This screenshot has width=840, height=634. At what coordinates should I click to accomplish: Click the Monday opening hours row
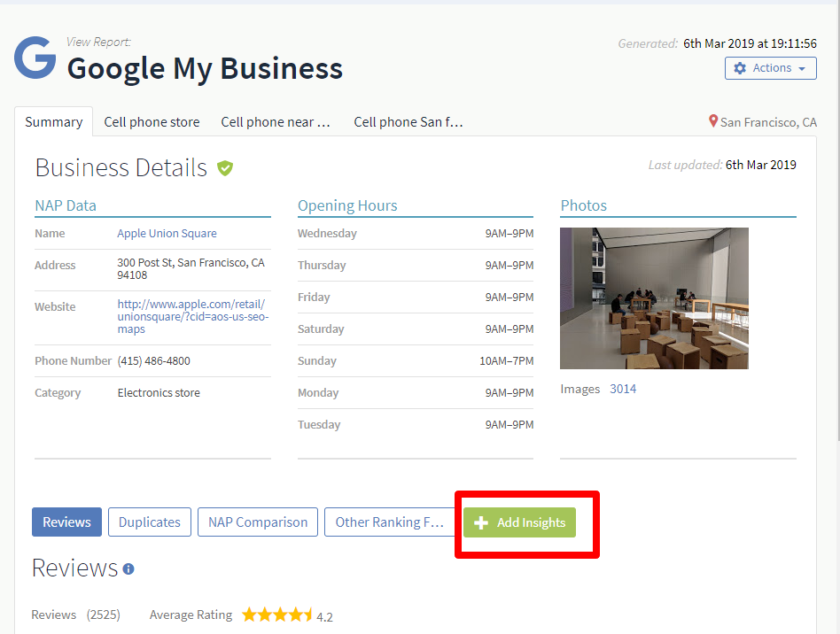tap(416, 393)
